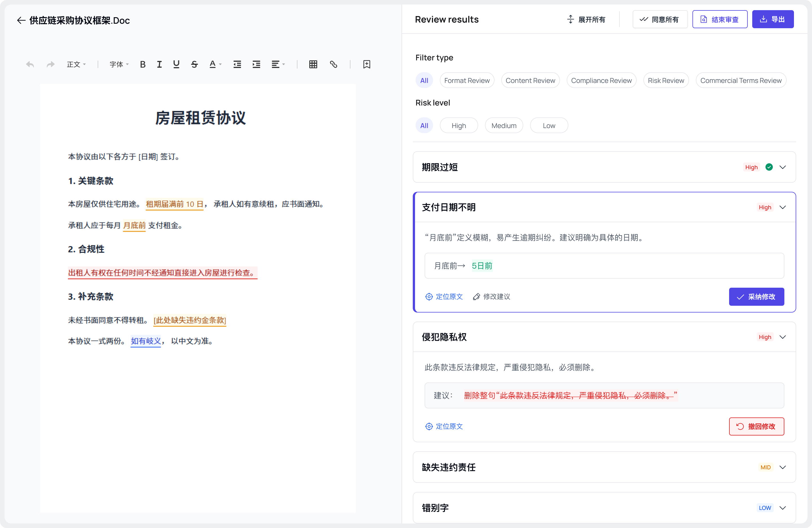Toggle strikethrough formatting
The image size is (812, 528).
click(195, 64)
